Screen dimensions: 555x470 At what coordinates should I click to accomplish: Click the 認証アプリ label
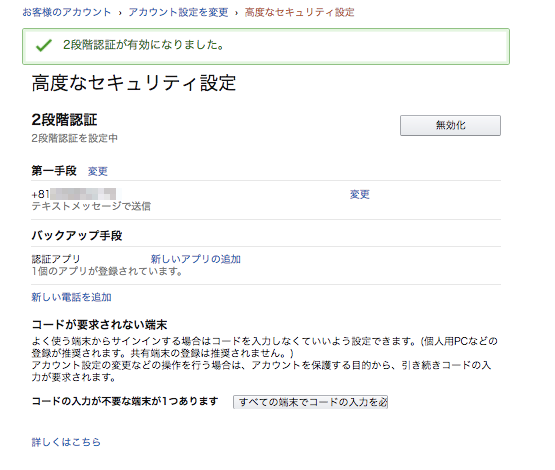56,259
